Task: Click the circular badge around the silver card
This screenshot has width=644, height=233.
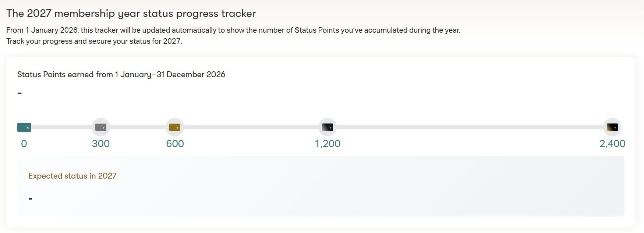Action: tap(101, 127)
